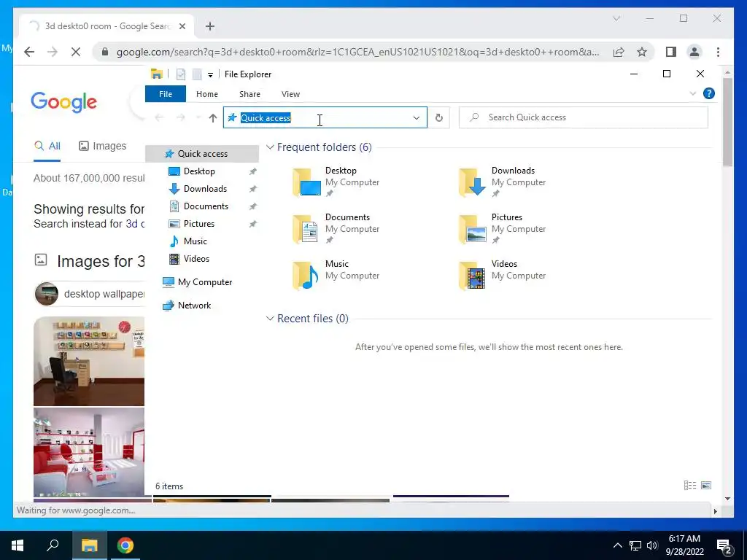The image size is (747, 560).
Task: Open a new Chrome tab
Action: tap(209, 26)
